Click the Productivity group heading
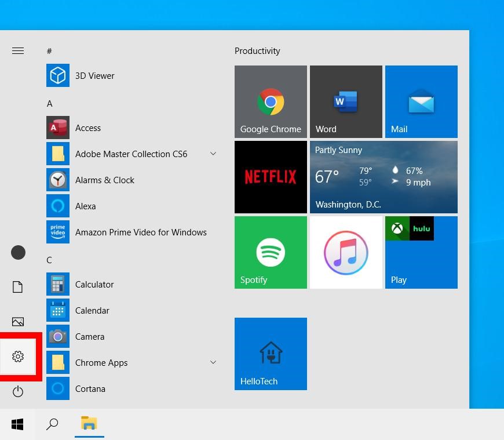Viewport: 504px width, 440px height. click(x=257, y=51)
